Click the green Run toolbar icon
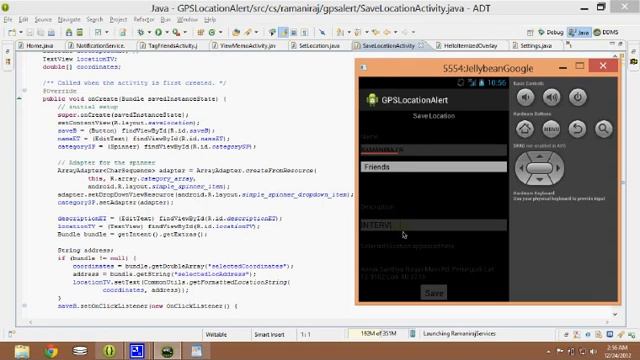Viewport: 640px width, 360px height. [x=158, y=32]
